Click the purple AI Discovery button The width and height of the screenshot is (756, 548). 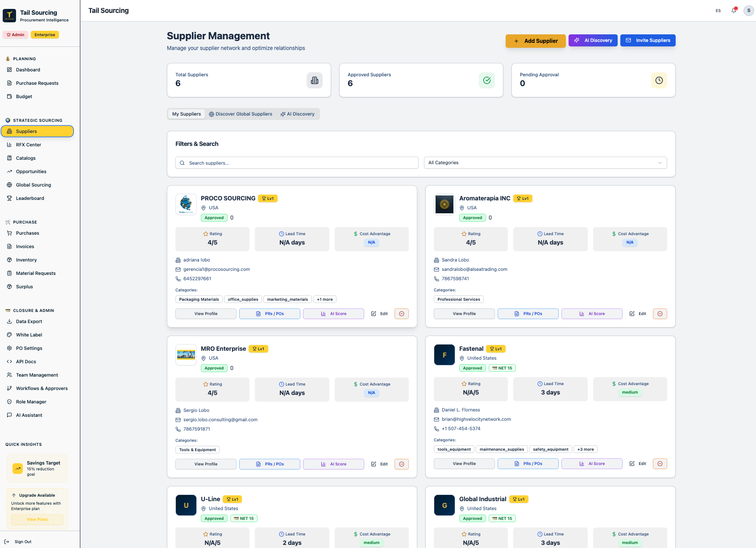click(x=593, y=40)
